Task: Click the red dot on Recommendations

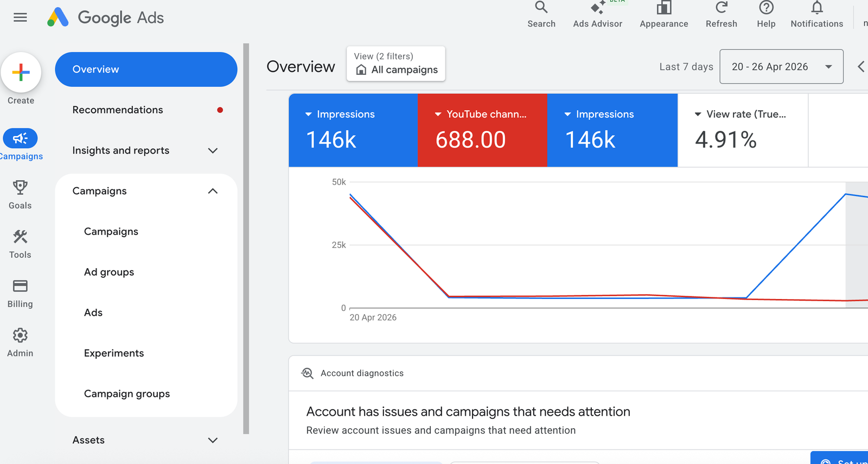Action: tap(220, 110)
